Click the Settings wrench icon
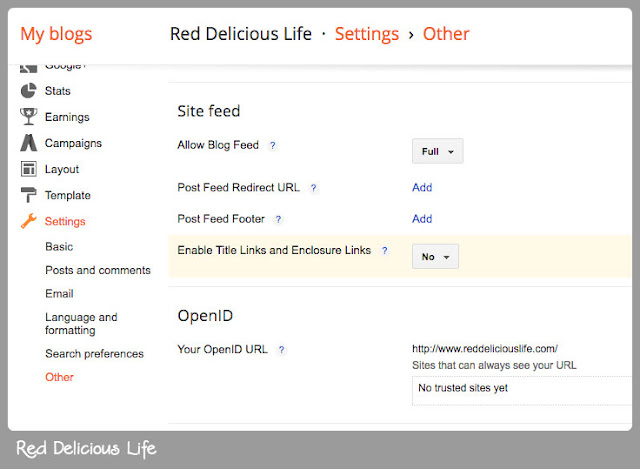Viewport: 640px width, 469px height. click(x=28, y=221)
